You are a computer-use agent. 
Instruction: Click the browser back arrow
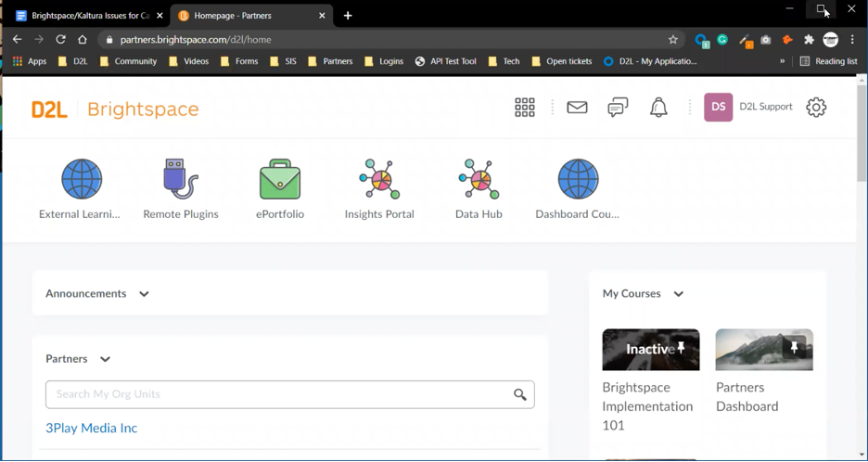point(18,39)
